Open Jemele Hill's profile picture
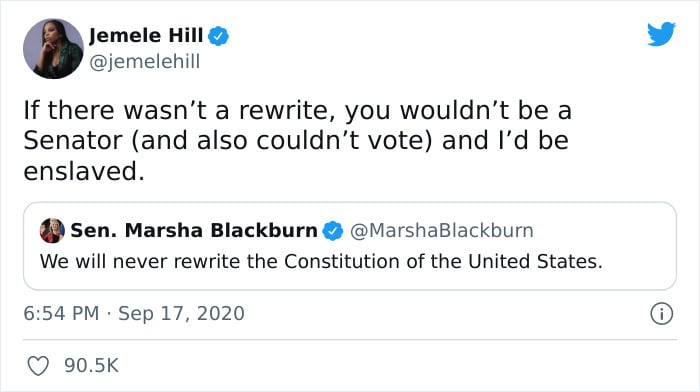This screenshot has height=392, width=700. (x=53, y=49)
